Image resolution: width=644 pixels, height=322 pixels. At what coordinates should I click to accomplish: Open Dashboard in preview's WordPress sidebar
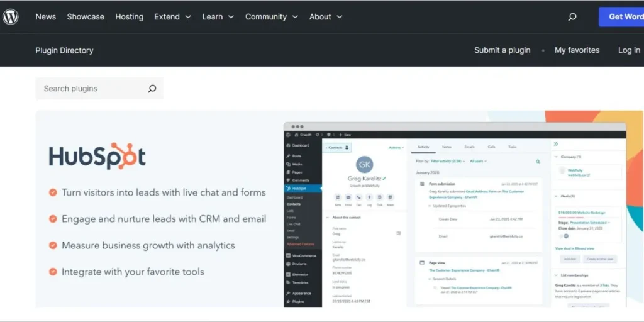click(297, 145)
